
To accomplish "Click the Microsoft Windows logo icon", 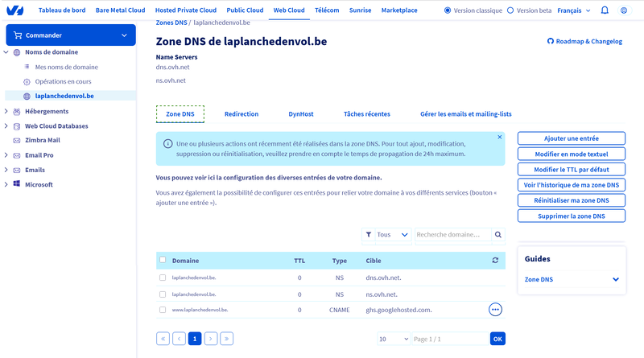I will coord(17,184).
